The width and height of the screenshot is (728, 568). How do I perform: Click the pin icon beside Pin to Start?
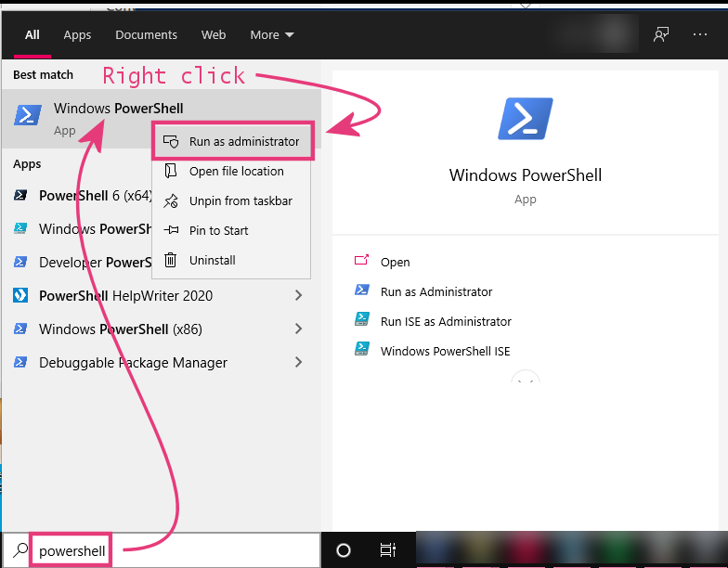tap(171, 230)
